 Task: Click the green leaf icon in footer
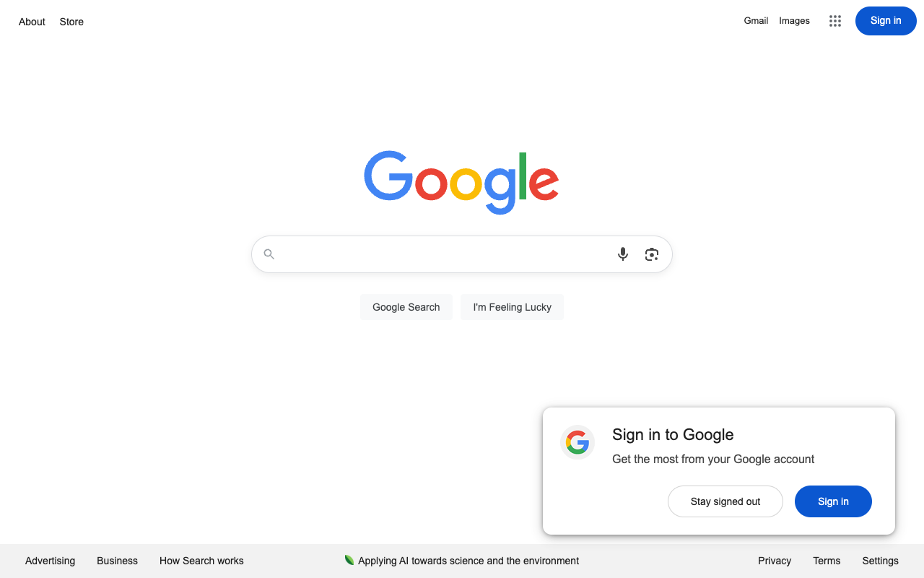tap(349, 560)
